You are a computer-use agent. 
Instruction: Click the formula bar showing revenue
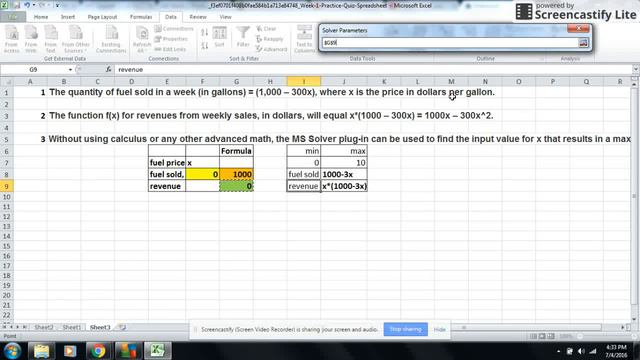373,70
